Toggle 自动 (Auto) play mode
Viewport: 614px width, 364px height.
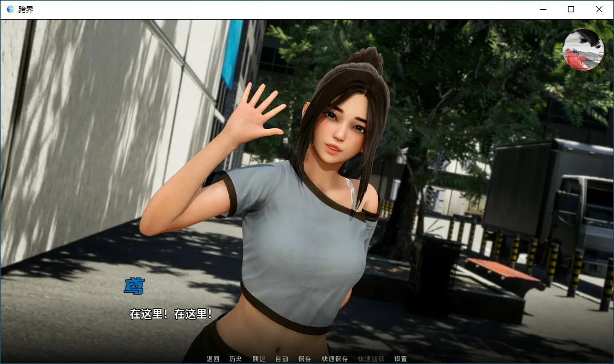click(x=281, y=358)
